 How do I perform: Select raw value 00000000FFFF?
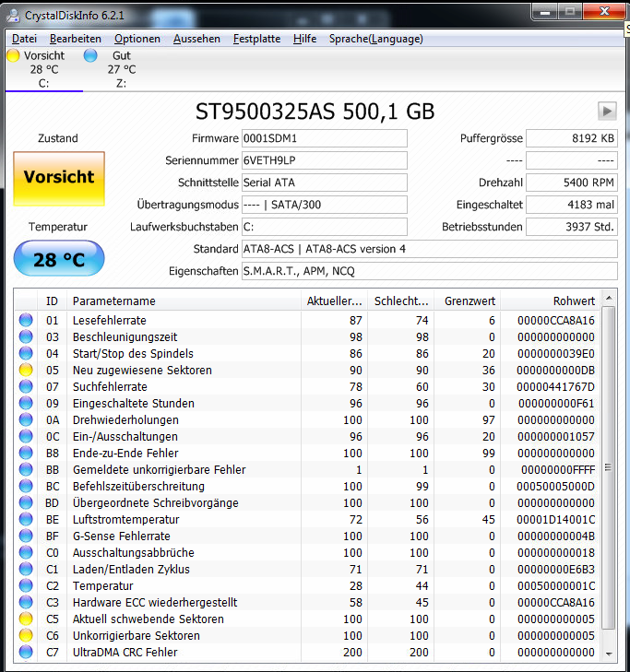[x=558, y=470]
